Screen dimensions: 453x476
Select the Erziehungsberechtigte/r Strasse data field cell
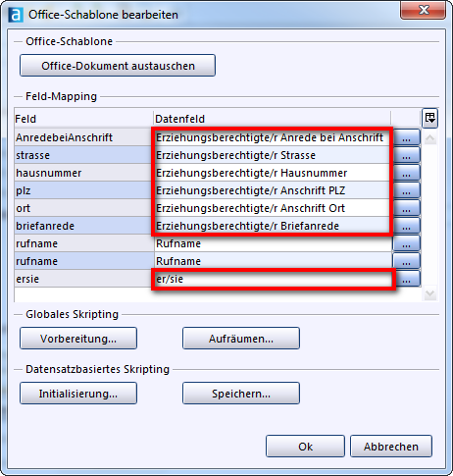[274, 155]
